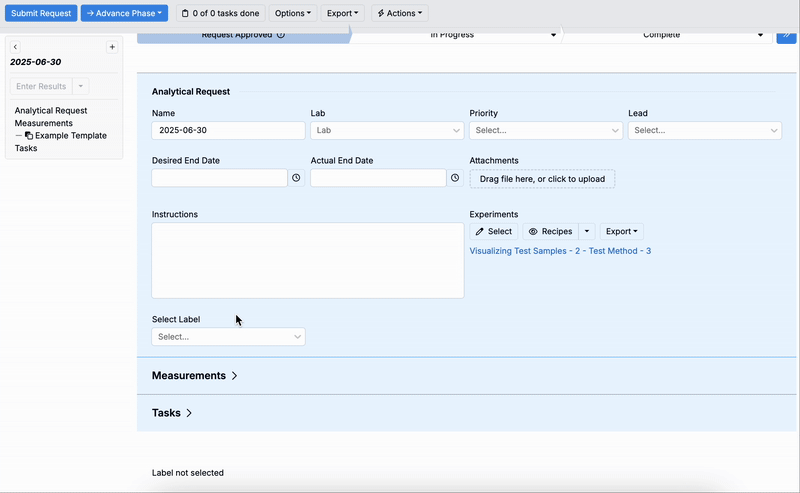Open the Options menu
The image size is (800, 493).
[x=293, y=13]
